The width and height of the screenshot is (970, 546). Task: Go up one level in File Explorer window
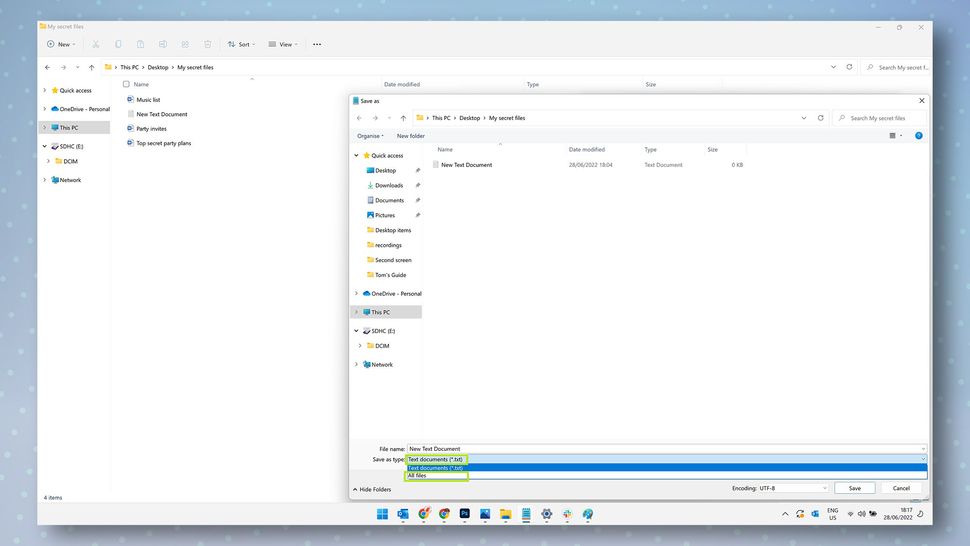pos(92,67)
